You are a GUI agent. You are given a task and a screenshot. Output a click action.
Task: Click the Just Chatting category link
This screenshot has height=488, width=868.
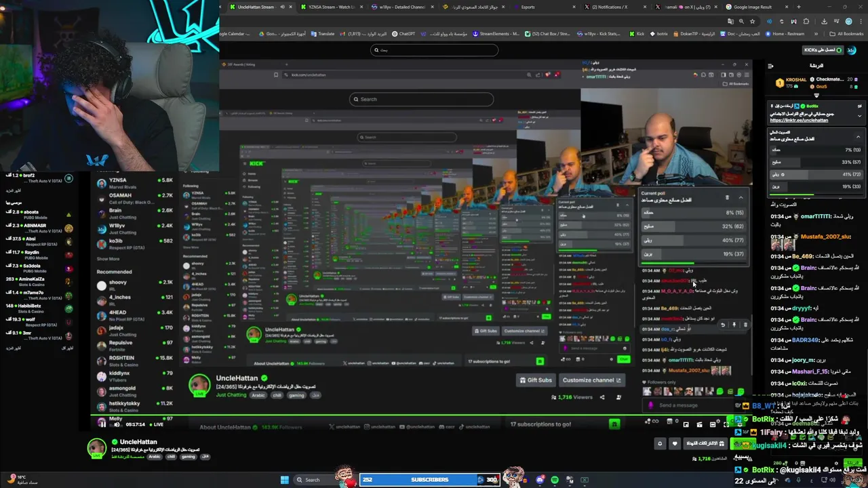click(231, 395)
